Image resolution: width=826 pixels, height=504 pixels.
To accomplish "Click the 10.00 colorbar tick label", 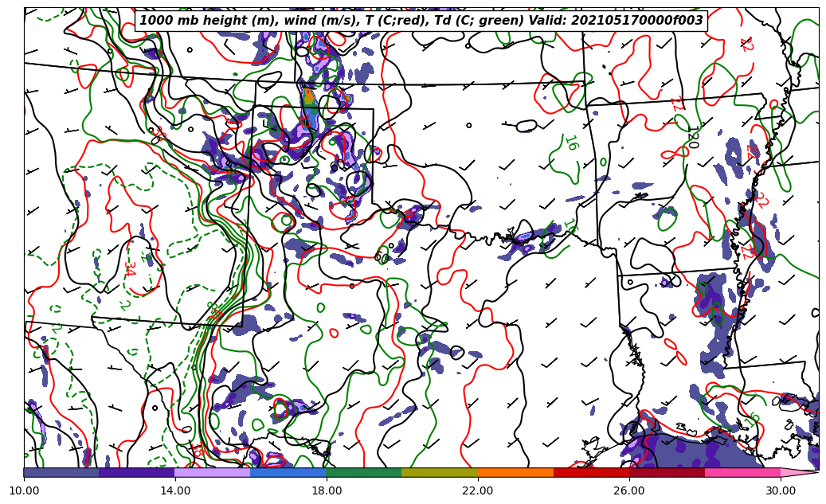I will (x=24, y=490).
